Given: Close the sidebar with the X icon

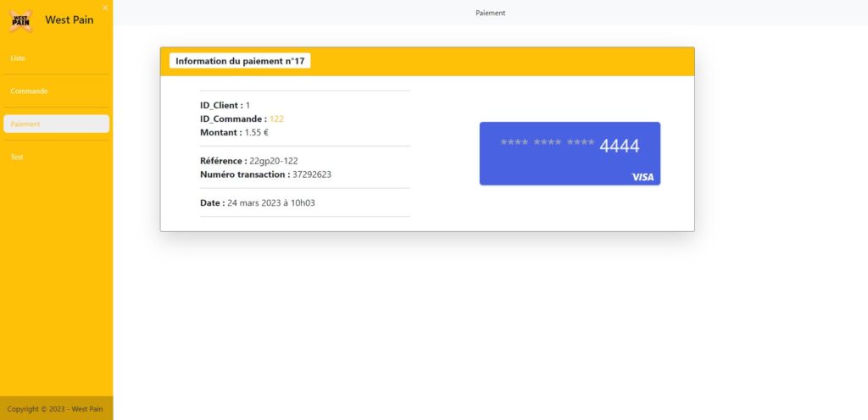Looking at the screenshot, I should [105, 7].
